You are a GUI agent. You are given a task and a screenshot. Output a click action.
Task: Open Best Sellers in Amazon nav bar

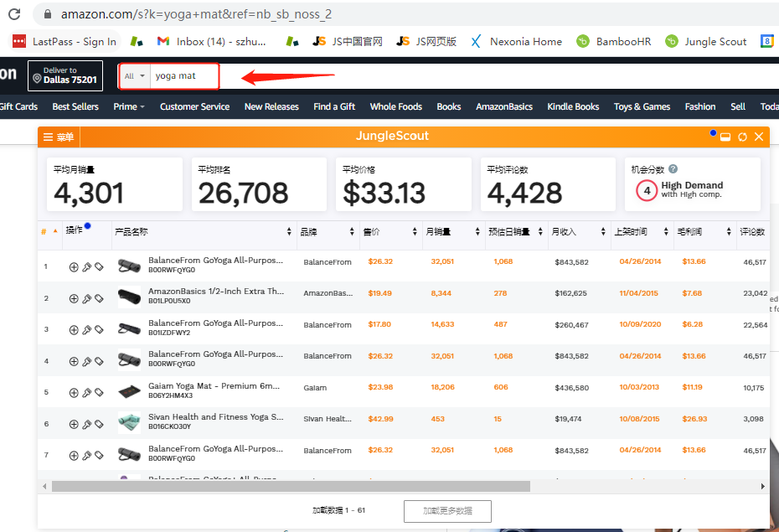[x=75, y=106]
